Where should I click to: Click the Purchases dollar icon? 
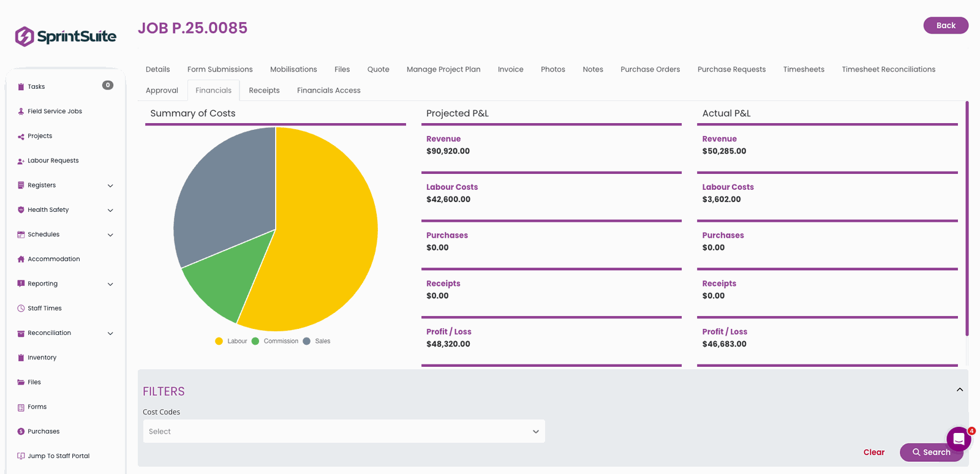click(x=21, y=431)
